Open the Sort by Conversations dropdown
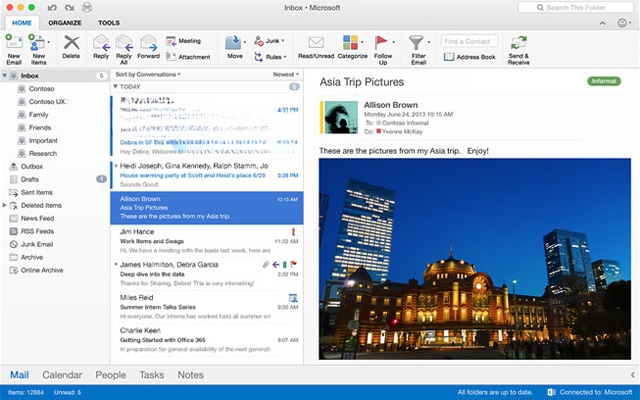The width and height of the screenshot is (640, 400). [148, 74]
